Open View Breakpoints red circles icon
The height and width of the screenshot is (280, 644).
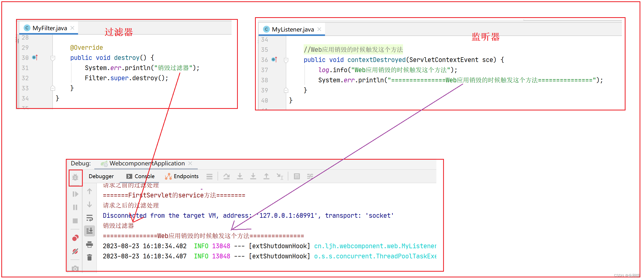point(75,238)
